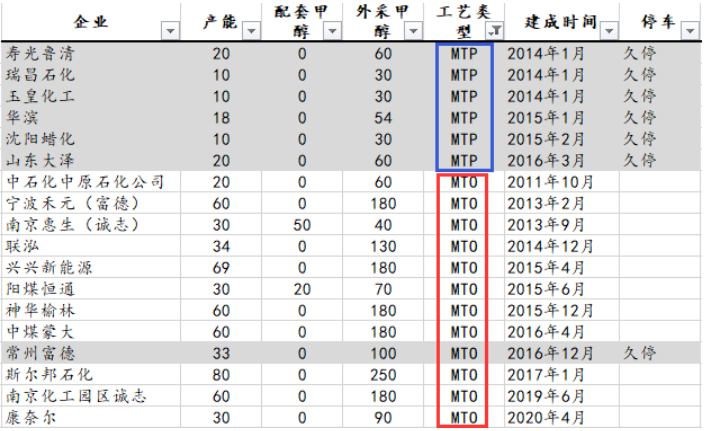Open the 产能 column filter dropdown

251,31
